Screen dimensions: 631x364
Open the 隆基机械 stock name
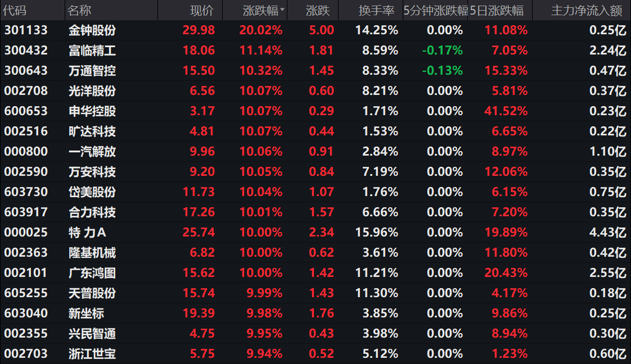point(92,253)
